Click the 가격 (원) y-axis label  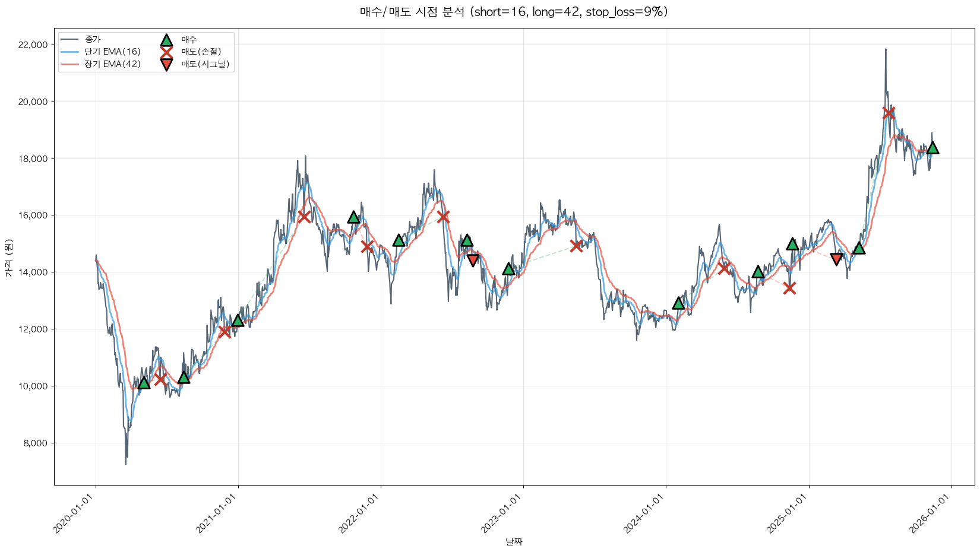tap(8, 257)
